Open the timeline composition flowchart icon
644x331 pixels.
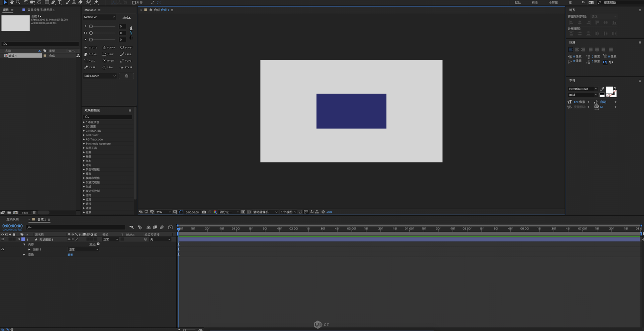[x=132, y=228]
